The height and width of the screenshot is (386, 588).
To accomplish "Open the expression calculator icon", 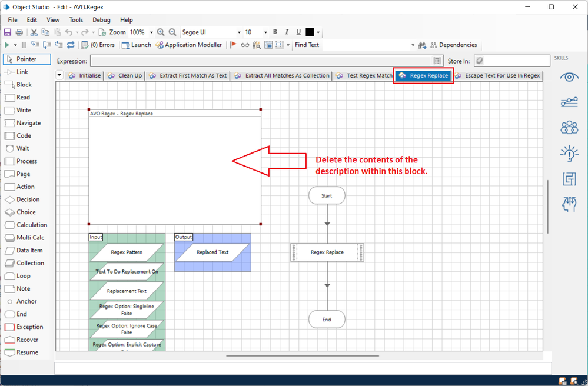I will [437, 61].
